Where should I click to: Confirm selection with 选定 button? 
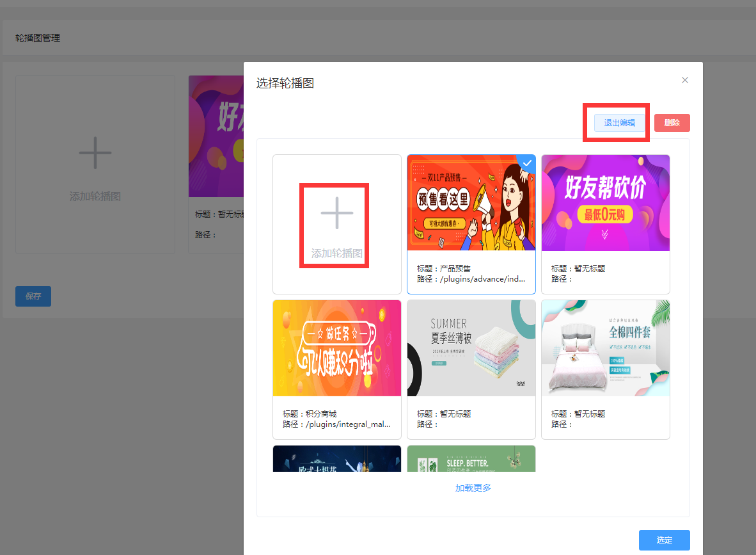[x=664, y=540]
